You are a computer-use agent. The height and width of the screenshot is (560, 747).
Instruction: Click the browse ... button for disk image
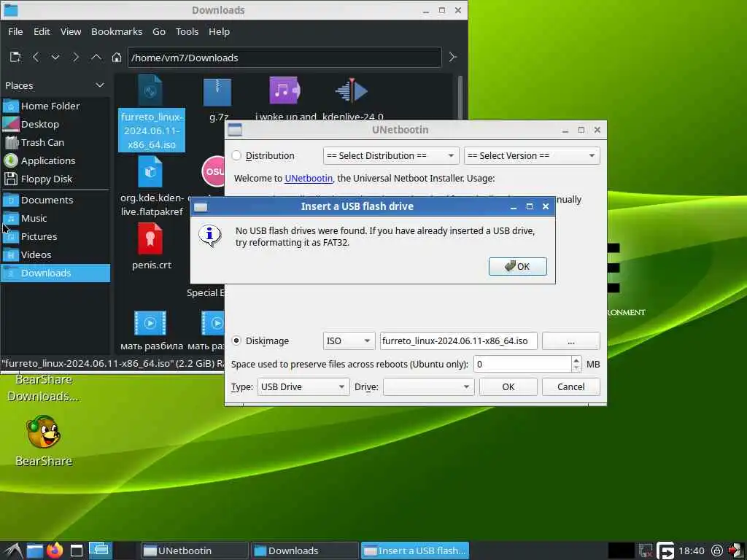click(x=570, y=341)
